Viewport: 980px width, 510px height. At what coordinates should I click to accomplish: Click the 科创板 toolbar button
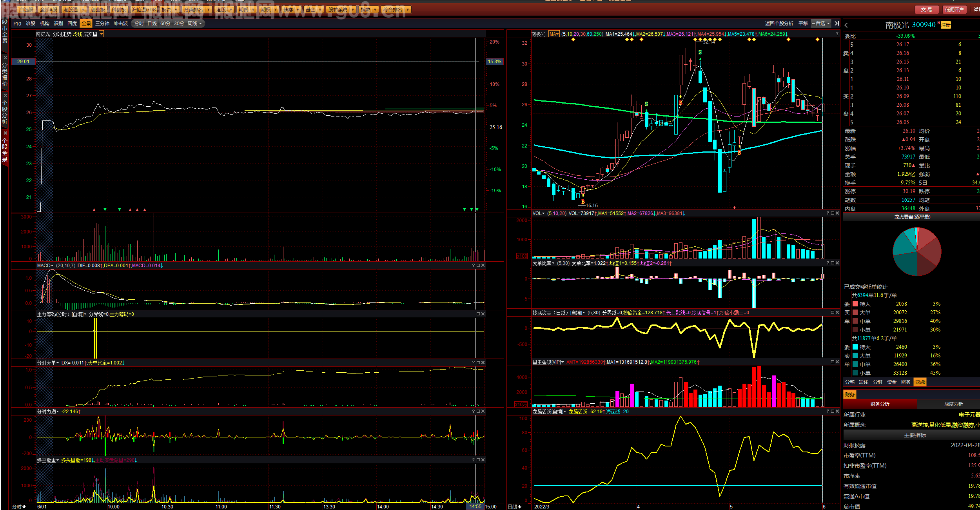pos(118,9)
